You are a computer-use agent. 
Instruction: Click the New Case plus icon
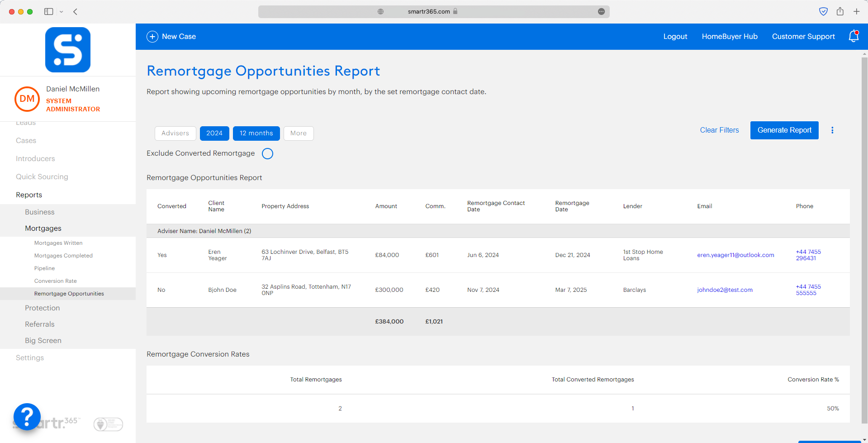[x=152, y=37]
